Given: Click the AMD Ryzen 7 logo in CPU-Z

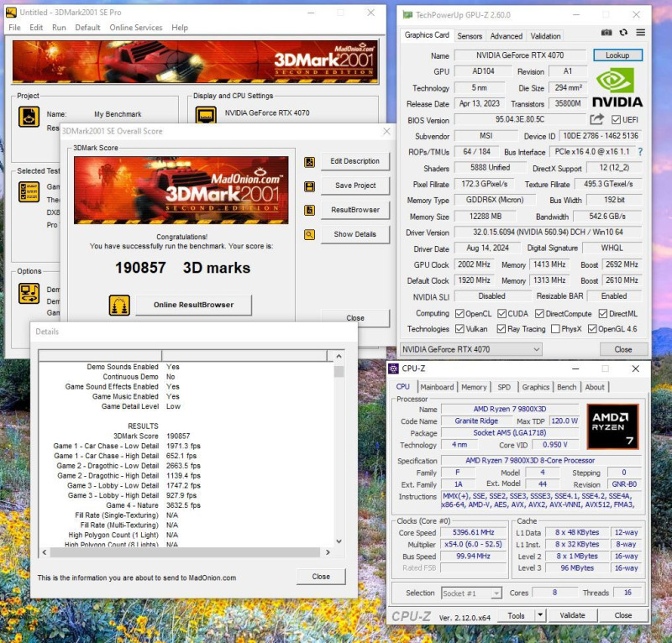Looking at the screenshot, I should click(612, 426).
